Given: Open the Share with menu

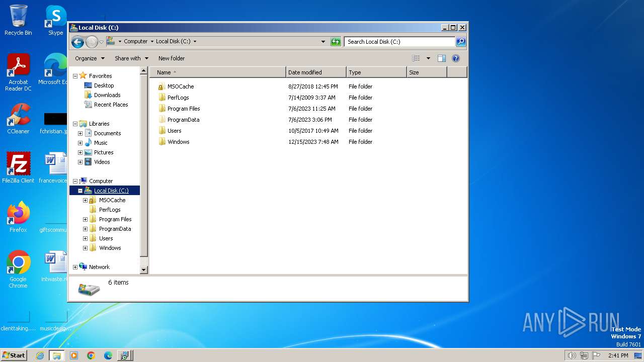Looking at the screenshot, I should pos(131,58).
